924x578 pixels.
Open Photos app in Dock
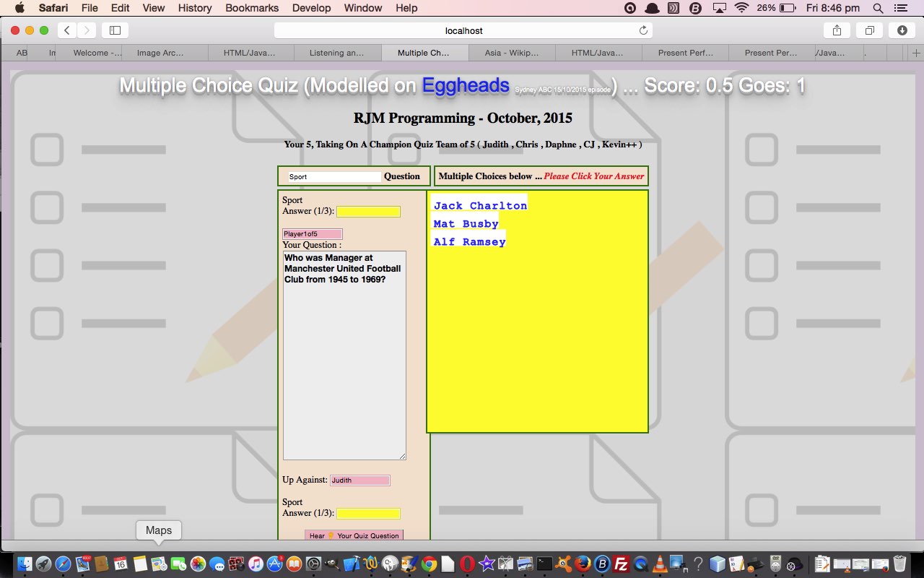(x=198, y=564)
